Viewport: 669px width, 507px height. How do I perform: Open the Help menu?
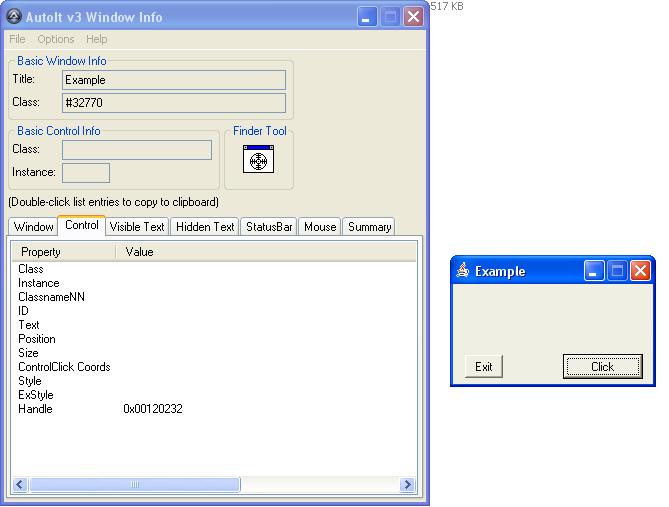[x=96, y=39]
